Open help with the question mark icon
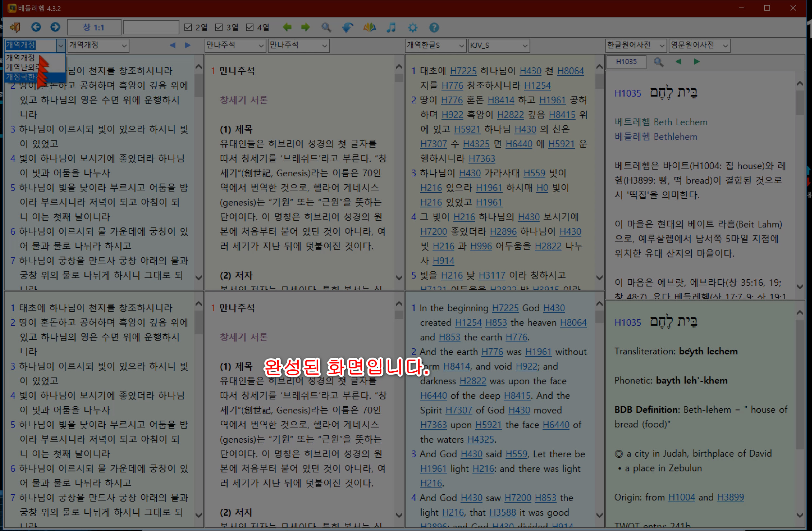812x531 pixels. point(434,27)
